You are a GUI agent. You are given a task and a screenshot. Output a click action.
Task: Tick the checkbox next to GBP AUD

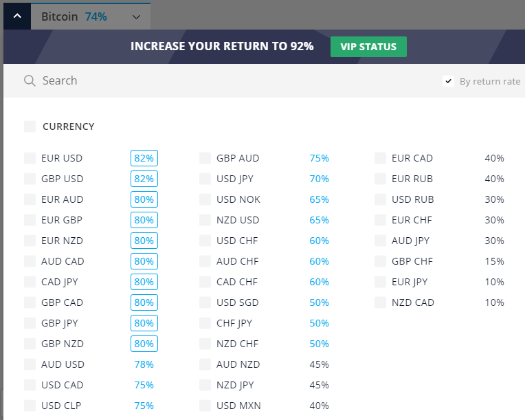tap(205, 158)
